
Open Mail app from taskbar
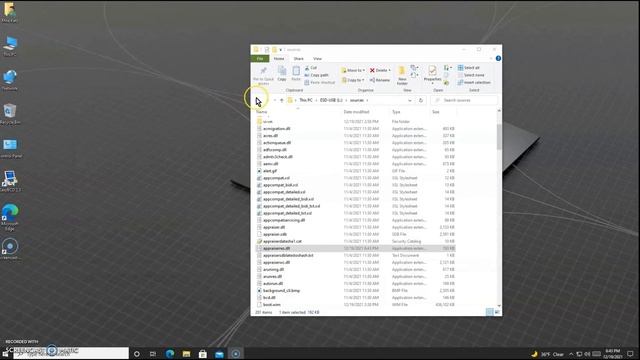click(x=219, y=354)
